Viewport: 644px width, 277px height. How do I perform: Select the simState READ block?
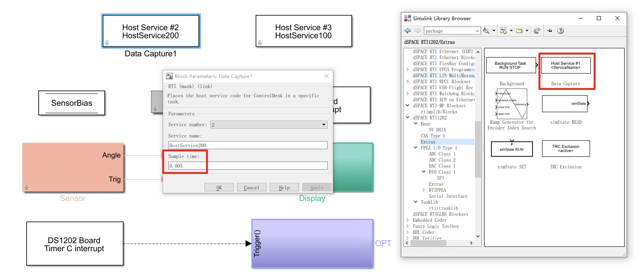pos(565,104)
